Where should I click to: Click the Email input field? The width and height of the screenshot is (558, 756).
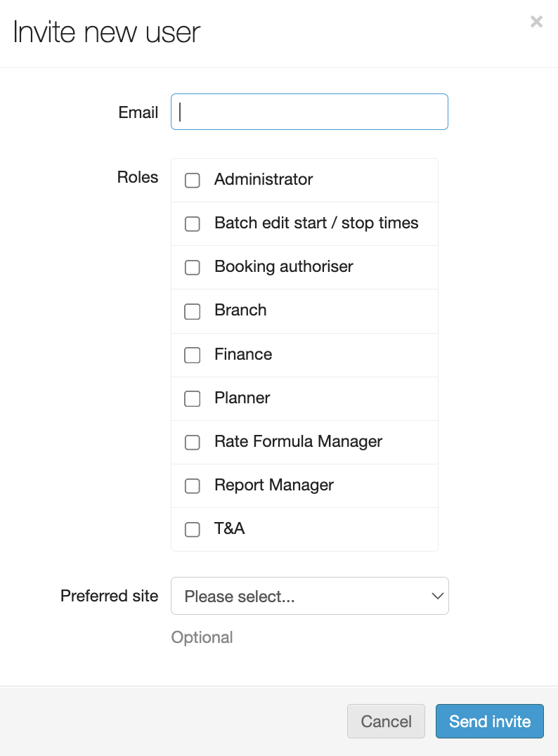click(x=309, y=112)
